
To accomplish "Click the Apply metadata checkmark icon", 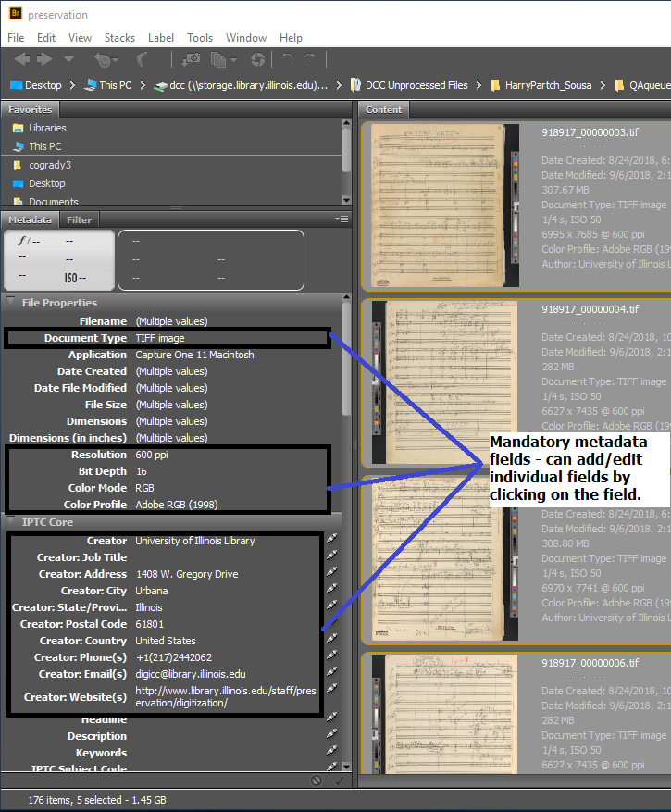I will (338, 781).
